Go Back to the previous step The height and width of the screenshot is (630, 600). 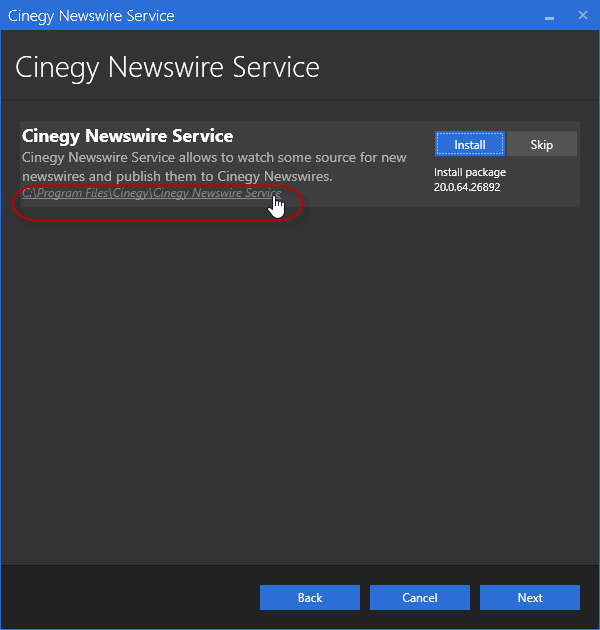coord(310,597)
